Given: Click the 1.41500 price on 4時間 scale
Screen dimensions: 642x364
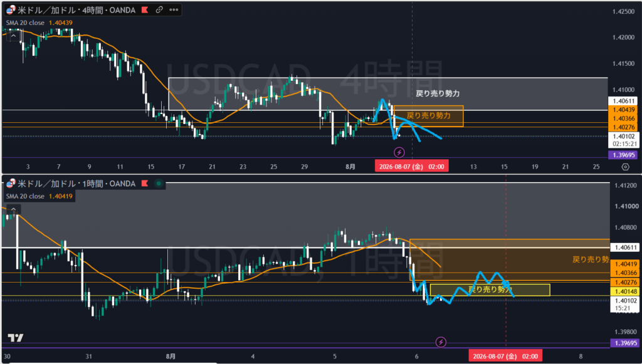Looking at the screenshot, I should click(x=624, y=63).
